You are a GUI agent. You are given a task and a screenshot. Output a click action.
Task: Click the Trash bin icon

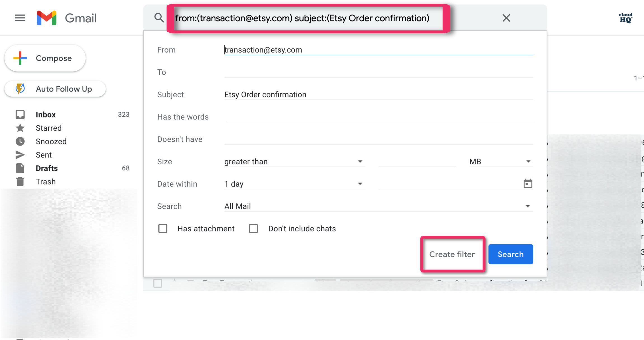[x=20, y=182]
